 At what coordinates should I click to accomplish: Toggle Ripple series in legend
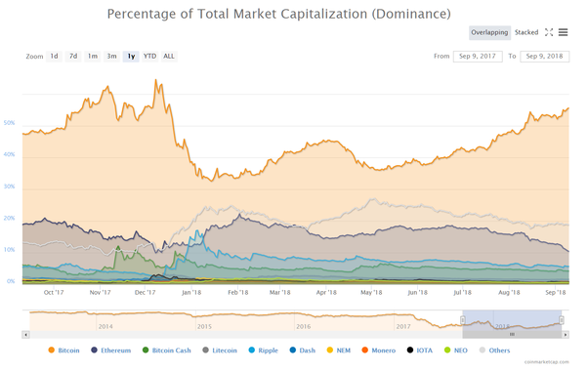point(264,350)
